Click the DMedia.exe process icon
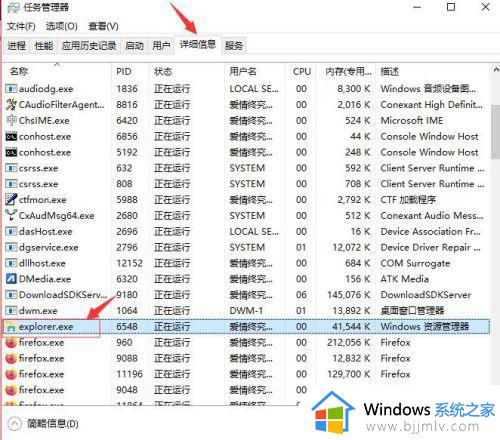Screen dimensions: 500x440 (x=11, y=279)
